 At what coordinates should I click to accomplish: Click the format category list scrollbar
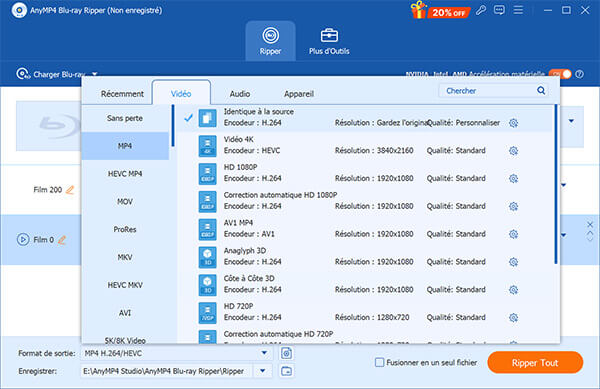[173, 126]
